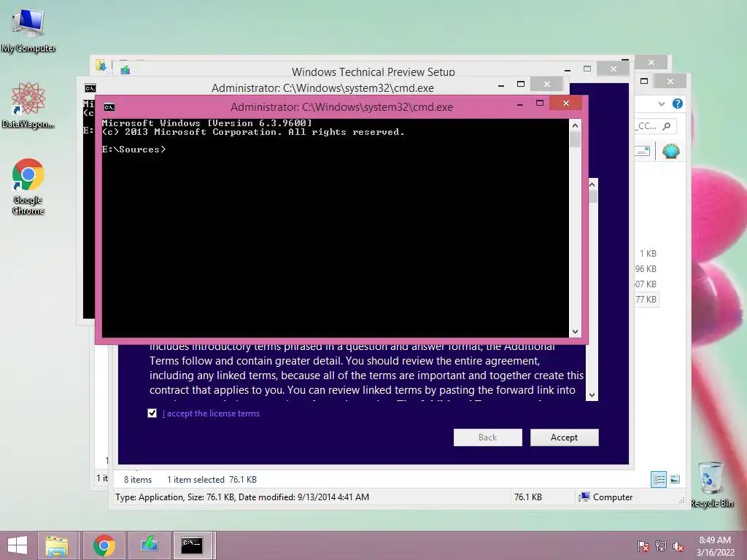Maximize the front cmd.exe window
The width and height of the screenshot is (747, 560).
[x=540, y=103]
